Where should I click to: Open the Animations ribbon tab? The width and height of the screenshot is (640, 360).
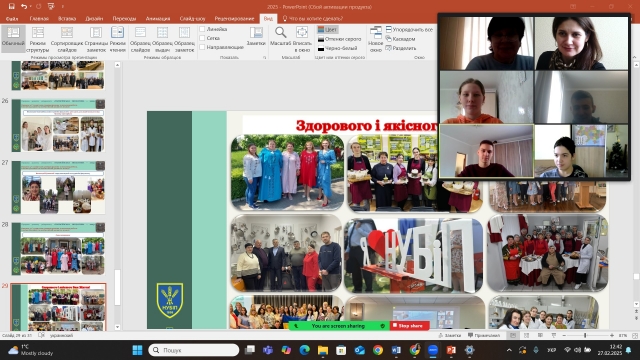tap(158, 18)
